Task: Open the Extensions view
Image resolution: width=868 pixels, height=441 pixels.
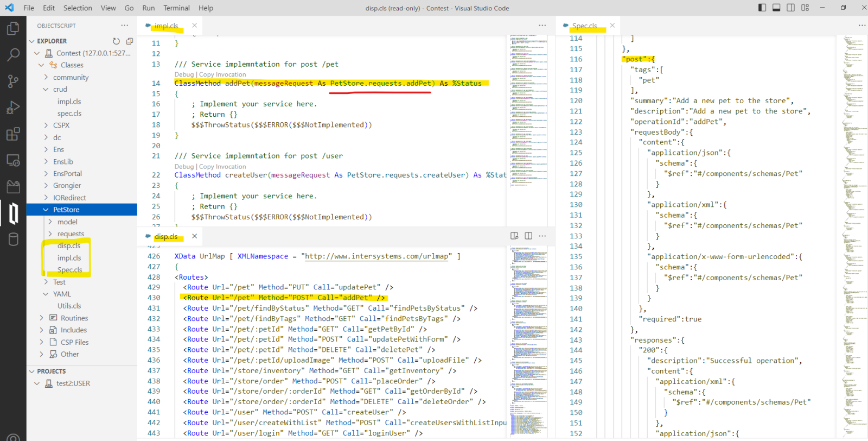Action: tap(13, 134)
